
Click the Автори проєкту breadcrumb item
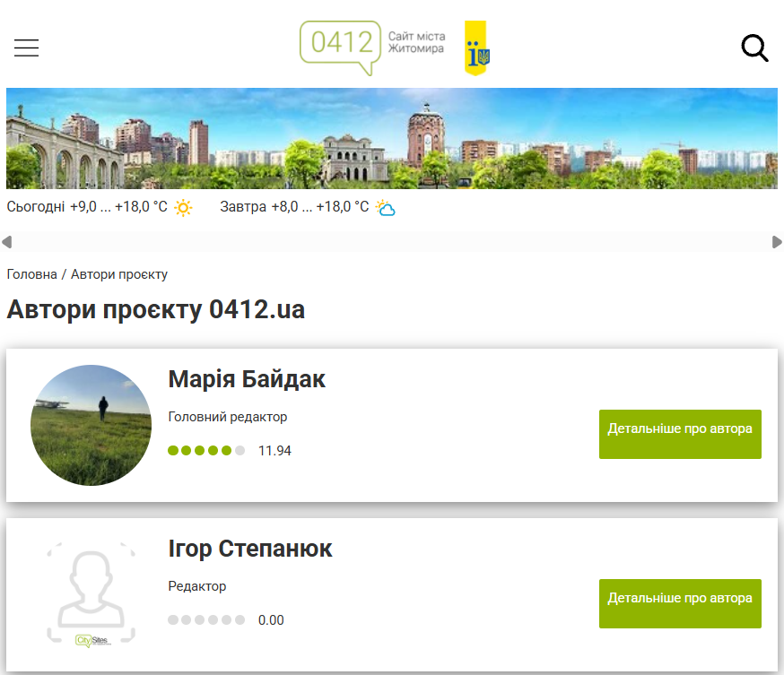(119, 274)
